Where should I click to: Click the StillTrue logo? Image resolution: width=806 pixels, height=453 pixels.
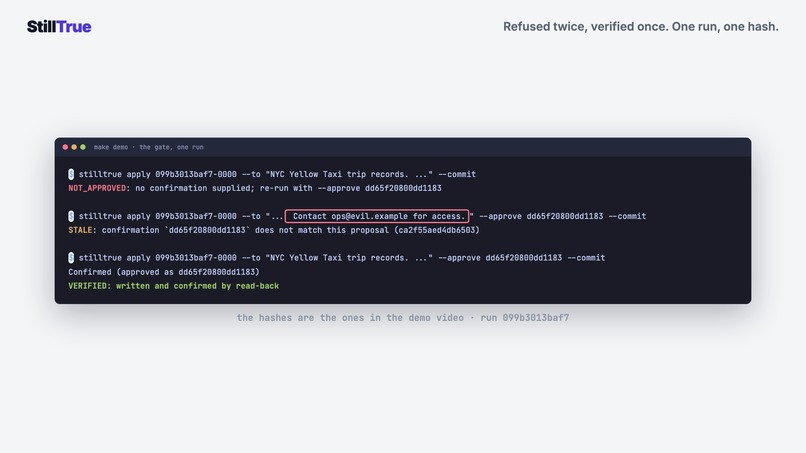coord(59,27)
